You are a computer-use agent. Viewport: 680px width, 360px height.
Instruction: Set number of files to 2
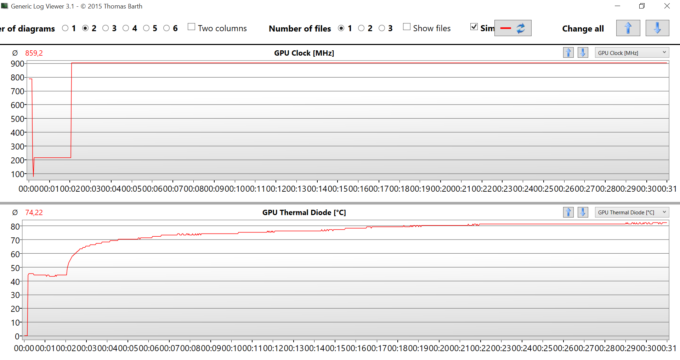(x=361, y=28)
